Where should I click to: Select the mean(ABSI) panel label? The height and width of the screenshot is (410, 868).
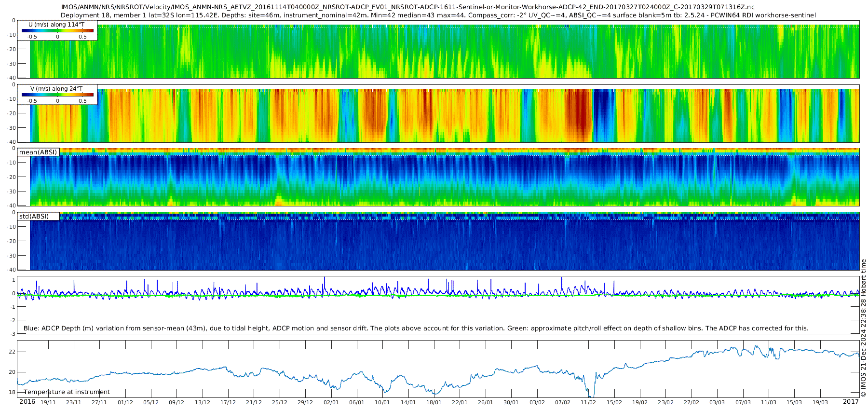pyautogui.click(x=38, y=152)
